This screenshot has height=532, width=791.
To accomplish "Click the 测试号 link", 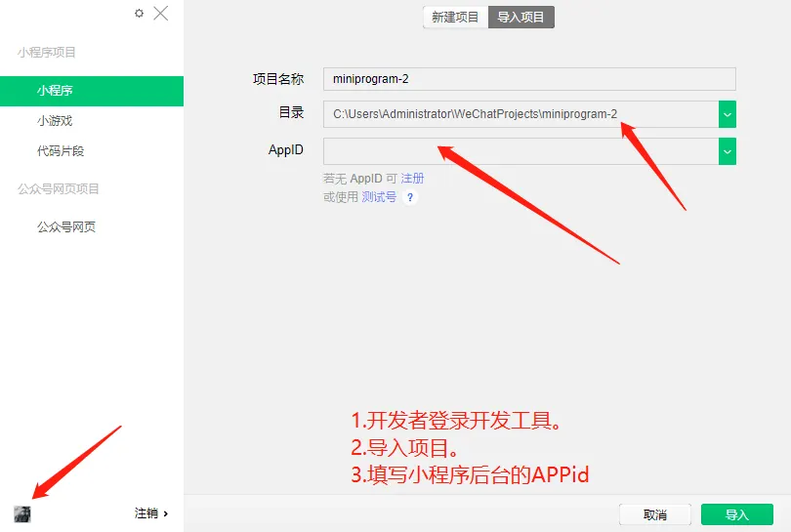I will click(x=379, y=196).
